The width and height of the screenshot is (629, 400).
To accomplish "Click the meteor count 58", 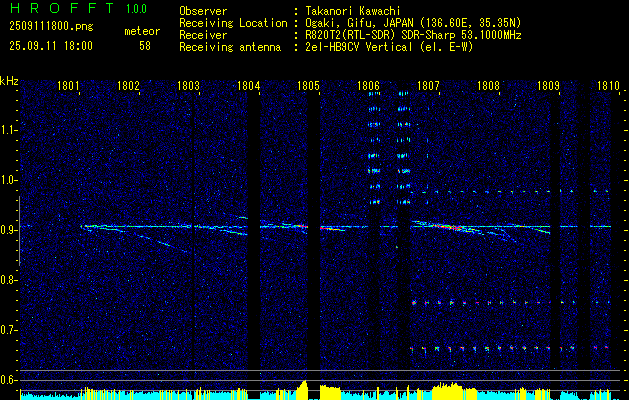I will 145,46.
